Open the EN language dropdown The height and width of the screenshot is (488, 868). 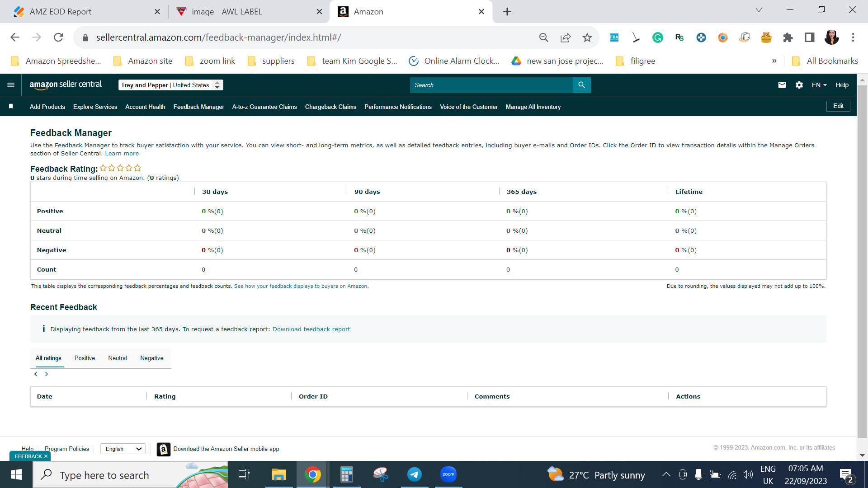tap(819, 85)
